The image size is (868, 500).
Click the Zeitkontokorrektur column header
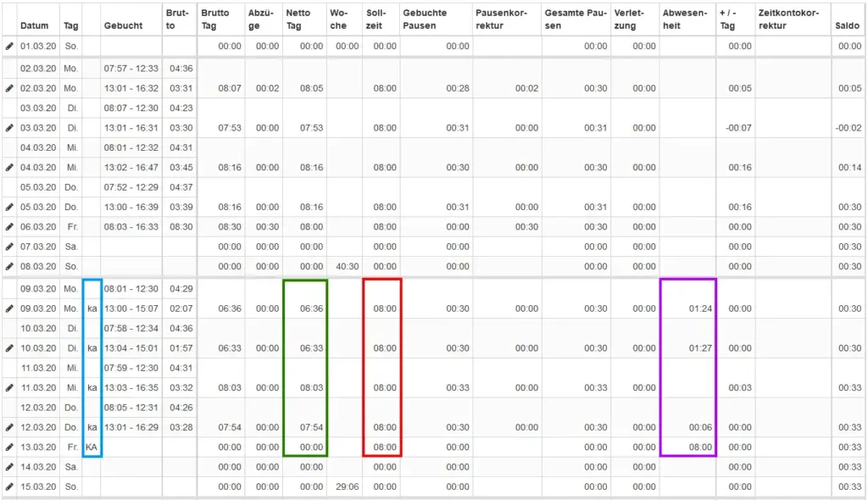click(788, 19)
